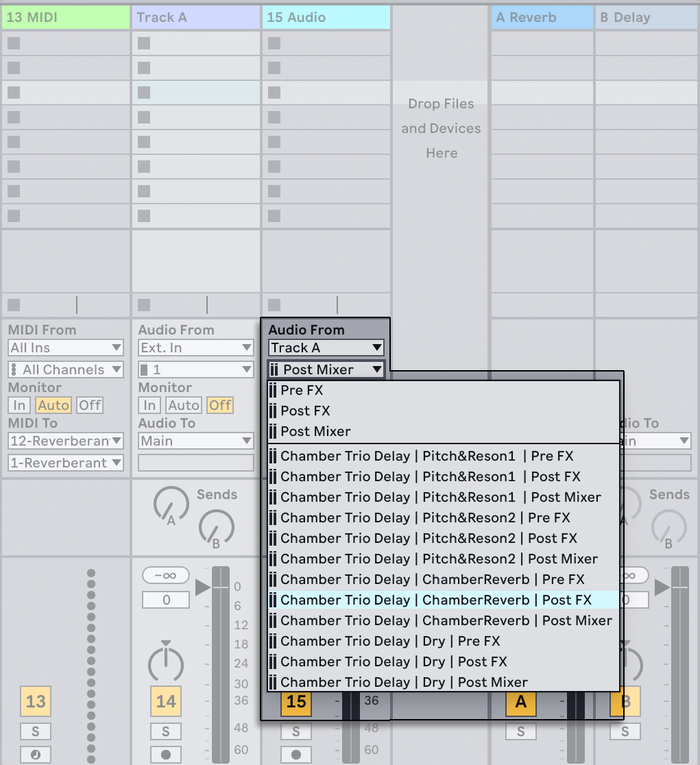Click the volume field showing -∞ on track 14
This screenshot has height=765, width=700.
click(165, 575)
